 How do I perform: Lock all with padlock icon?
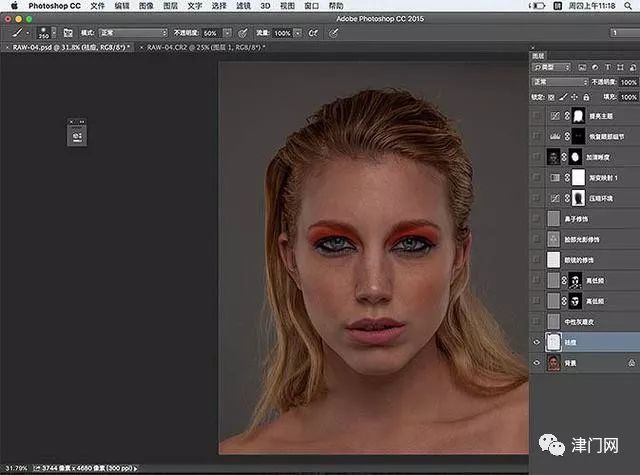coord(586,97)
